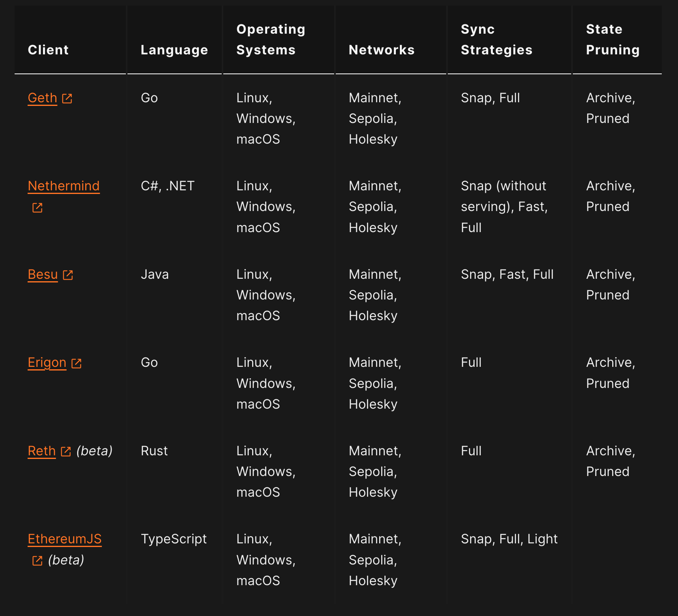678x616 pixels.
Task: Open the Besu client link
Action: tap(43, 274)
